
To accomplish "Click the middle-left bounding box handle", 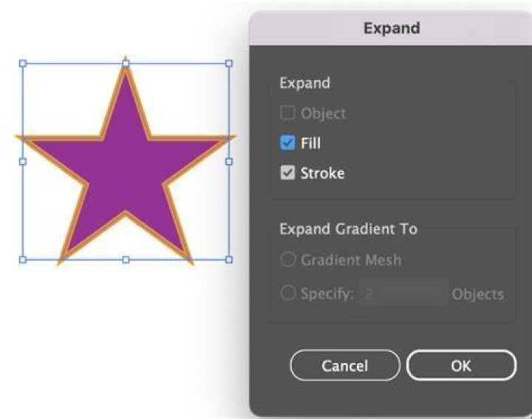I will coord(23,162).
